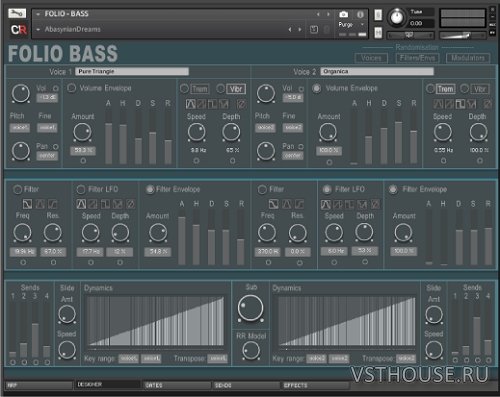
Task: Select the low-pass filter type for Voice 2
Action: (274, 204)
